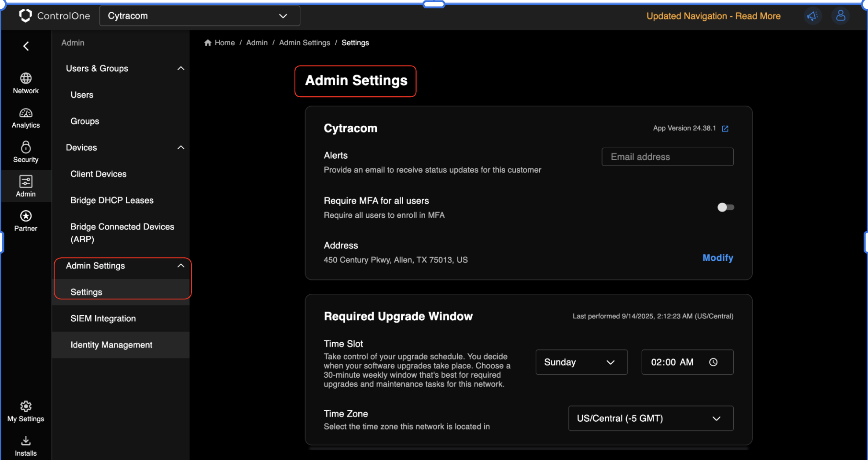Click the announcements megaphone icon

click(812, 16)
